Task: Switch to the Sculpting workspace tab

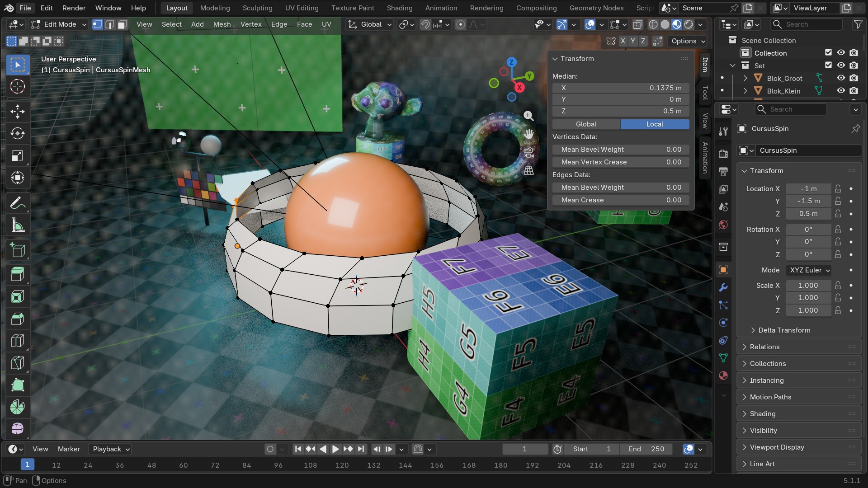Action: coord(257,8)
